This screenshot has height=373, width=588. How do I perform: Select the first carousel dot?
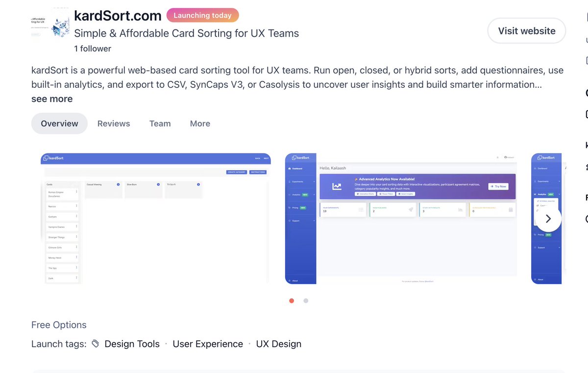click(292, 300)
